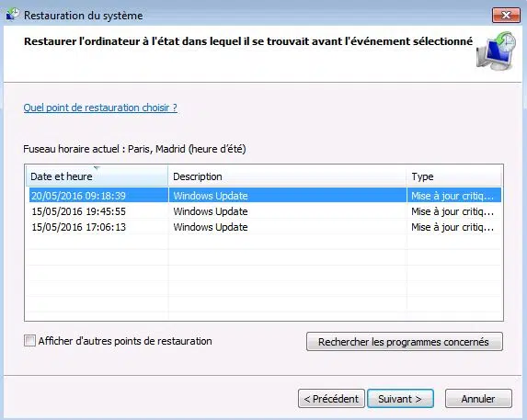This screenshot has height=420, width=527.
Task: Continue with the Suivant button
Action: click(x=400, y=399)
